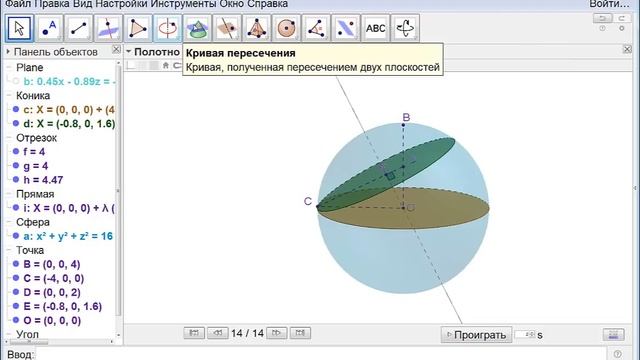The image size is (640, 360).
Task: Open the settings gear below Redo
Action: (622, 29)
